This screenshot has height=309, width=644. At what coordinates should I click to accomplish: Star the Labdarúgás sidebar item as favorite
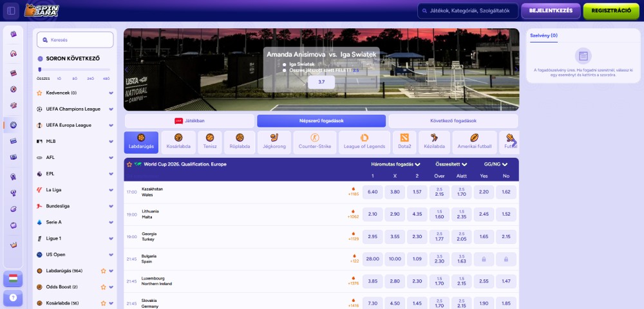tap(103, 271)
